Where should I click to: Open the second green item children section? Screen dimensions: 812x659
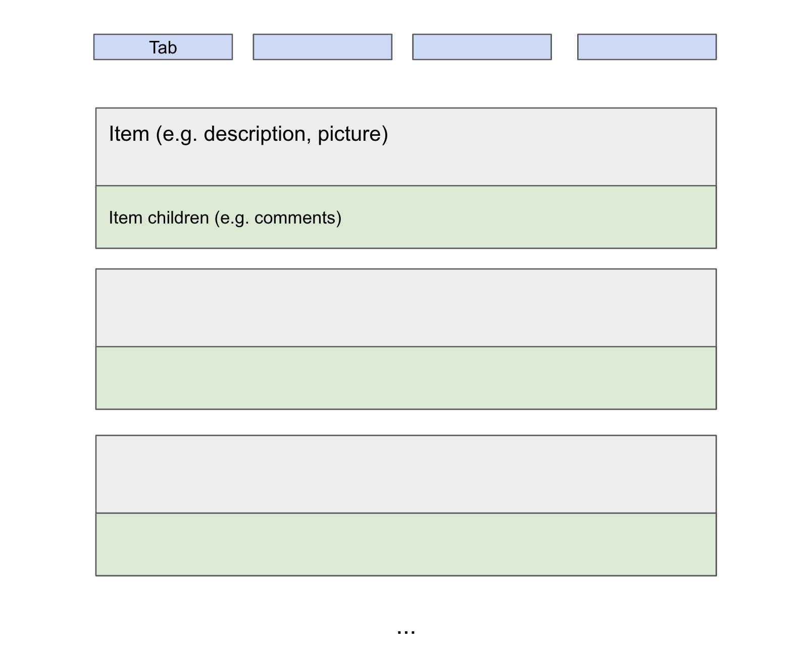point(405,378)
